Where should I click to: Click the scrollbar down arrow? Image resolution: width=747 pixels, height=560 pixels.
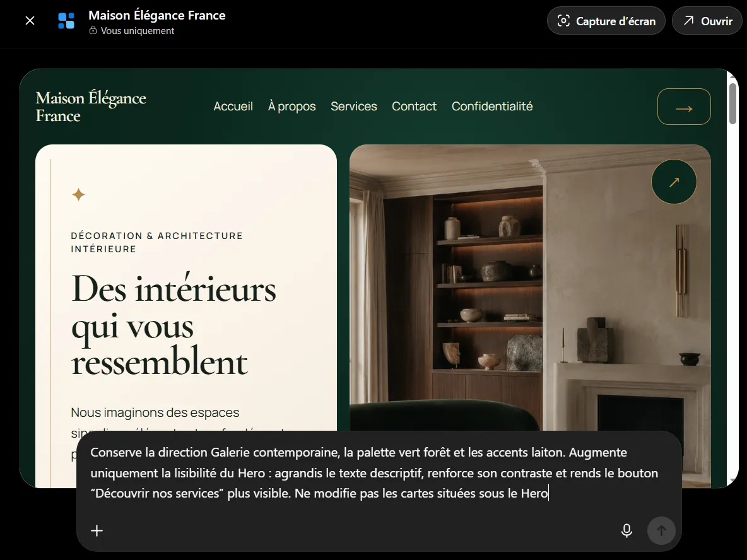732,481
